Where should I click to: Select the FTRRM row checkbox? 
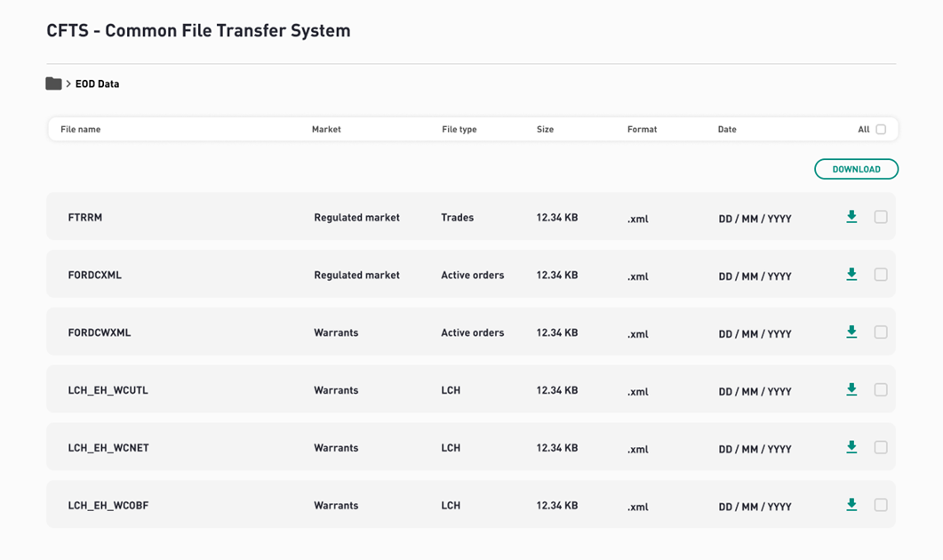coord(881,217)
